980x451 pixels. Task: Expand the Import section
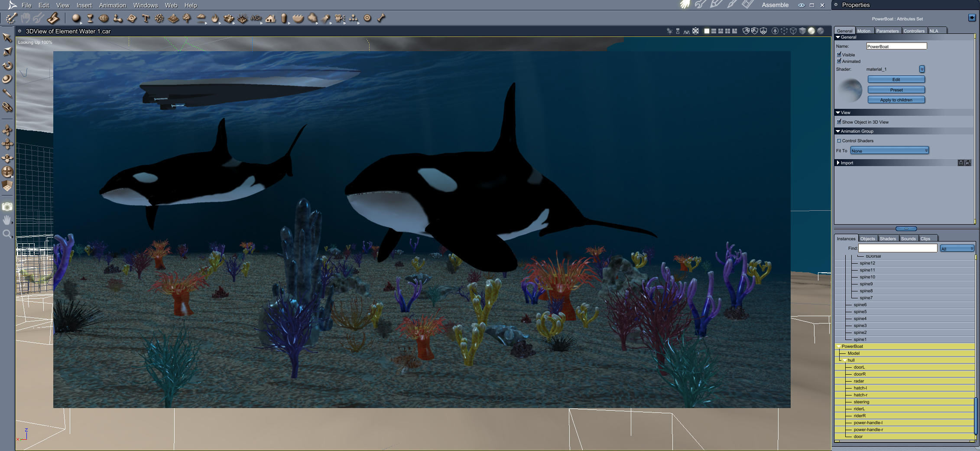838,163
